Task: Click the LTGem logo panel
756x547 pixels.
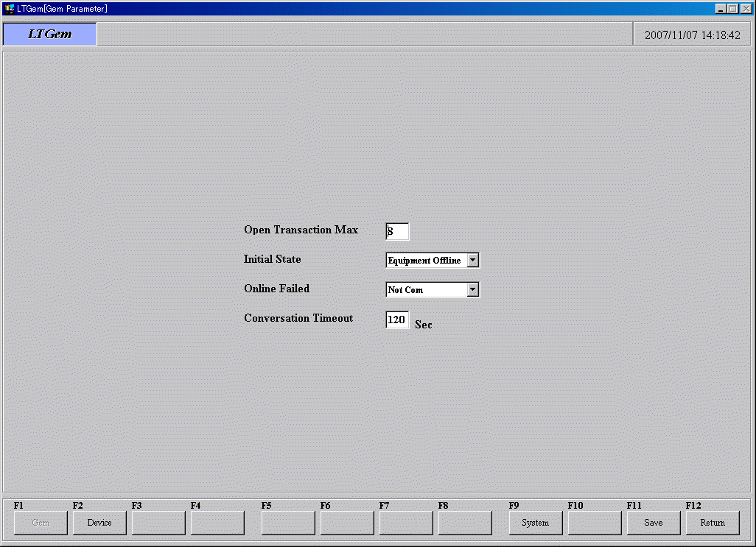Action: point(50,34)
